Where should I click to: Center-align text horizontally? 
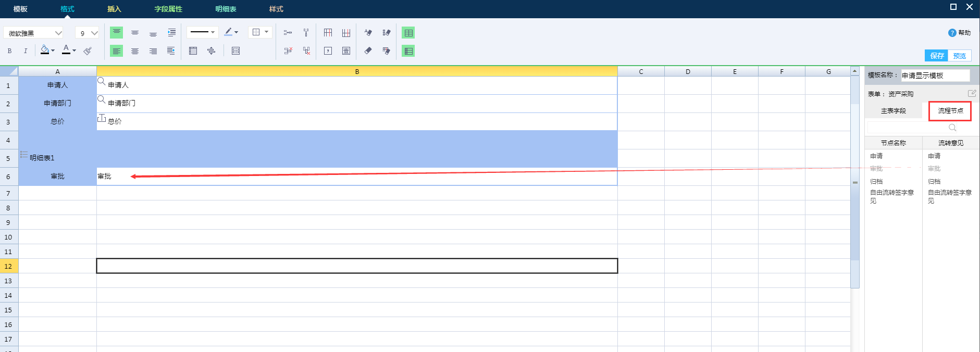point(135,51)
